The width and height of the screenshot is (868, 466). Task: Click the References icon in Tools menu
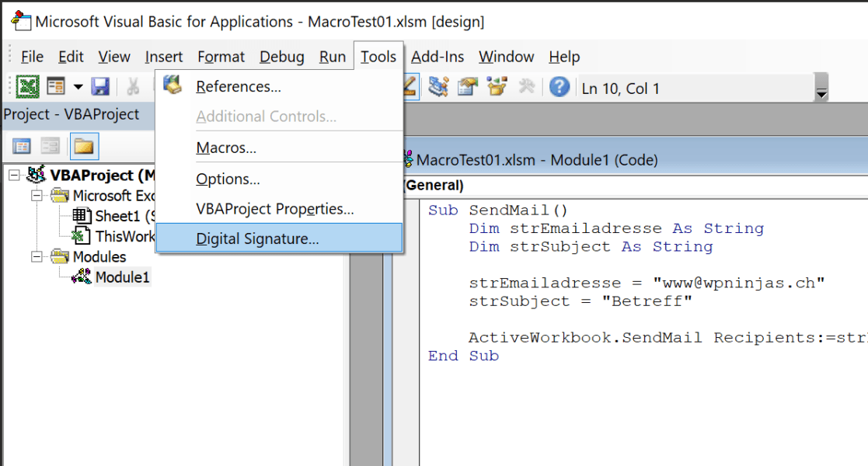[x=173, y=85]
